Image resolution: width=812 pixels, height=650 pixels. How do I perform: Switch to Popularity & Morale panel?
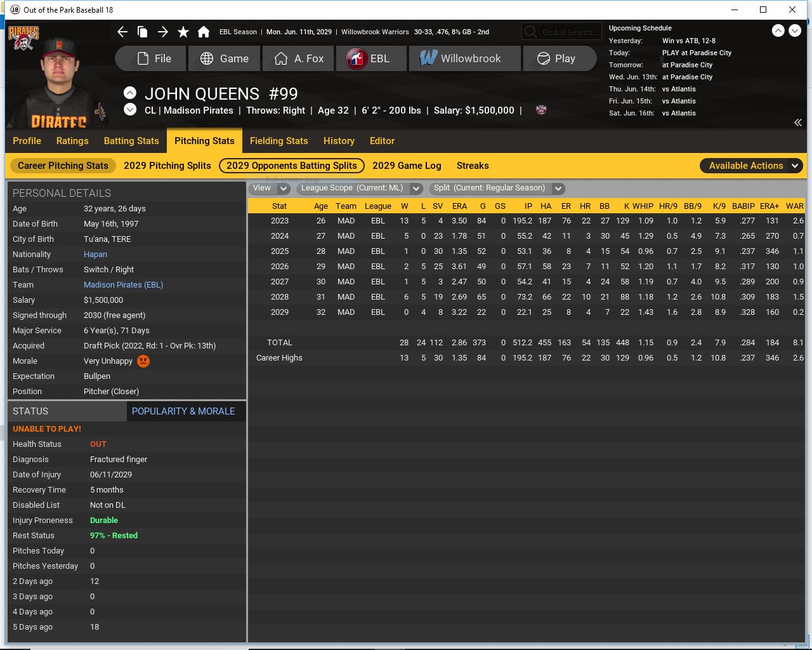pyautogui.click(x=183, y=411)
